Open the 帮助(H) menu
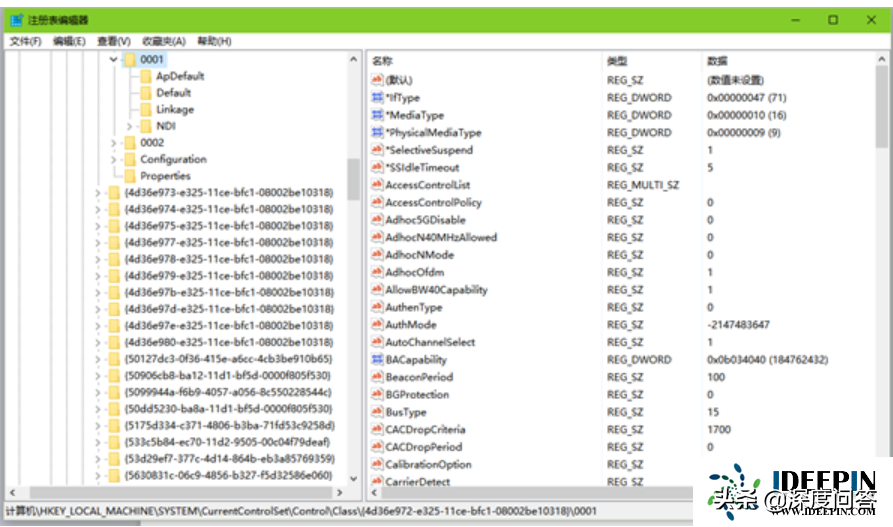 214,41
